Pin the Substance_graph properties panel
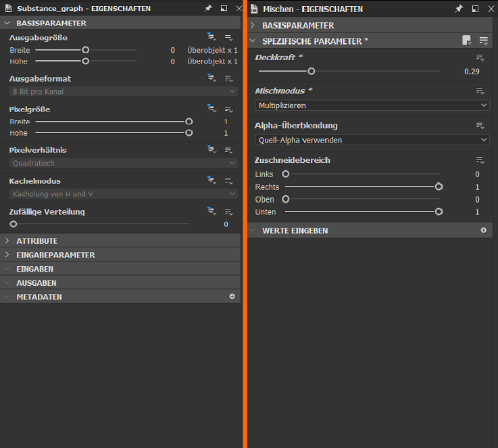Viewport: 498px width, 448px height. (208, 8)
